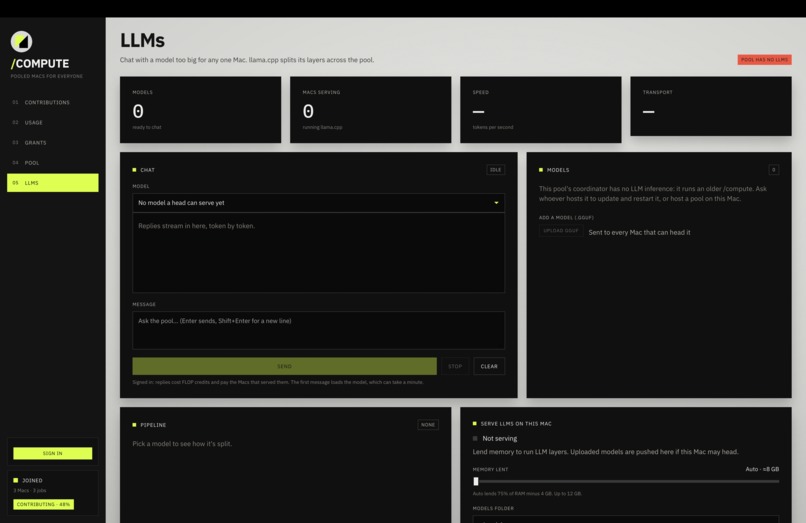Image resolution: width=806 pixels, height=523 pixels.
Task: Click the "Auto lends 75% of RAM" hint
Action: (527, 494)
